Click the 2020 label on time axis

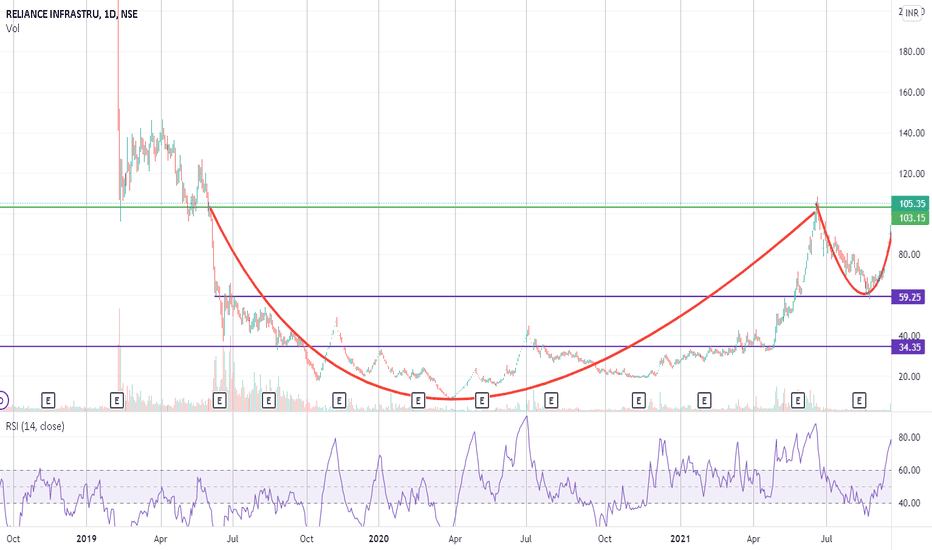click(x=379, y=539)
